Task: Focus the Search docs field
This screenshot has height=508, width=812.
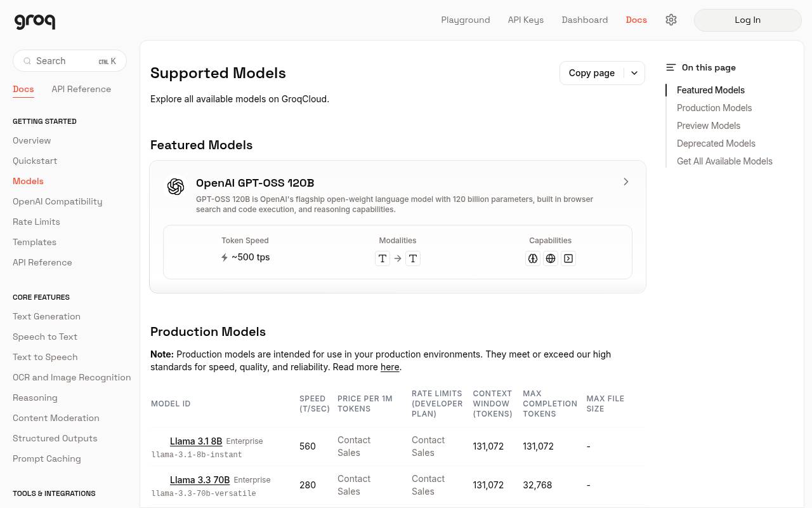Action: tap(70, 61)
